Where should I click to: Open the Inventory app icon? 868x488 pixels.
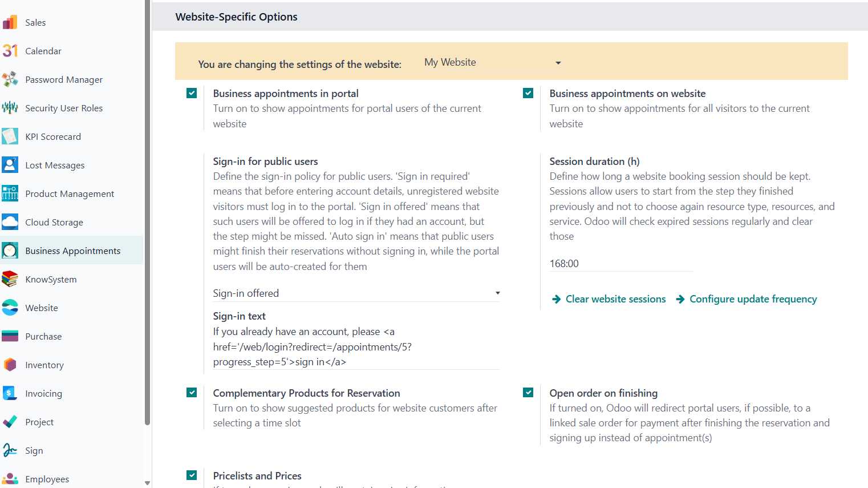(x=10, y=365)
